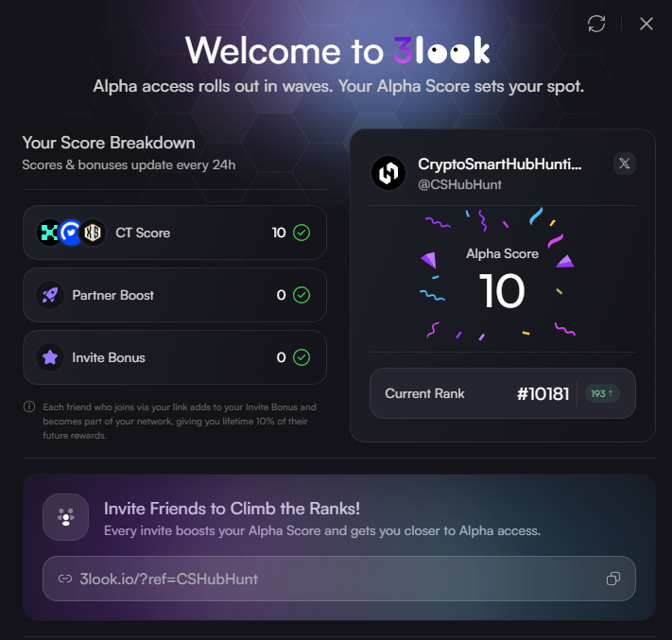Screen dimensions: 672x640
Task: Click the CryptoSmartHub profile avatar
Action: [388, 173]
